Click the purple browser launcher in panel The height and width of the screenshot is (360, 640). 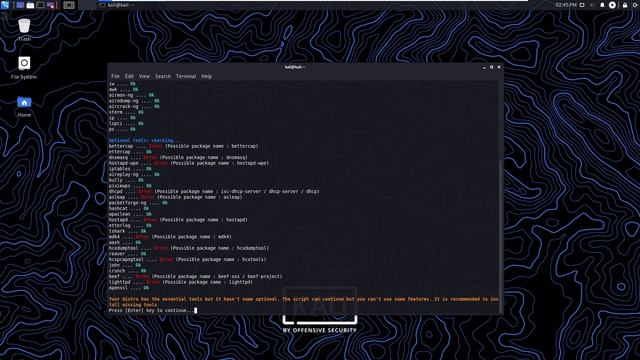pos(50,5)
